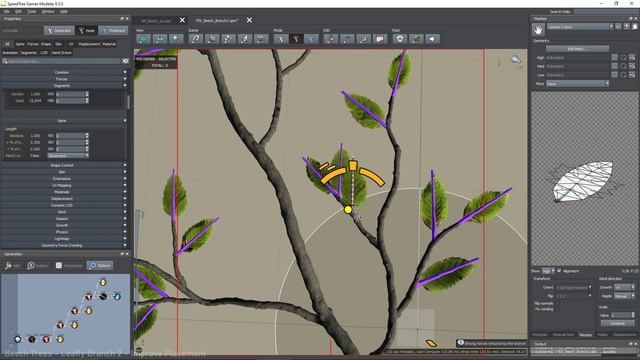Select the teal node in Generation graph

point(117,296)
